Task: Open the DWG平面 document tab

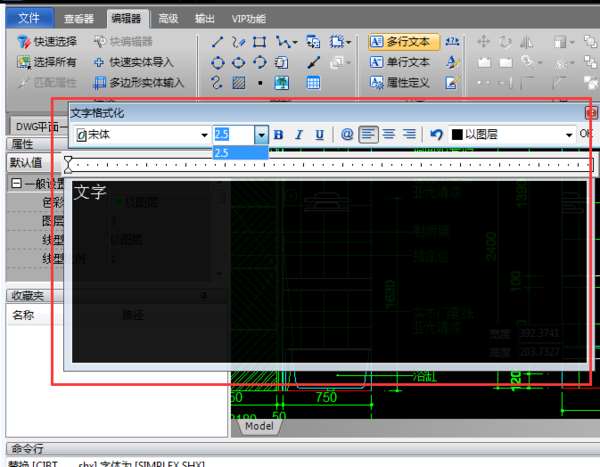Action: tap(36, 126)
